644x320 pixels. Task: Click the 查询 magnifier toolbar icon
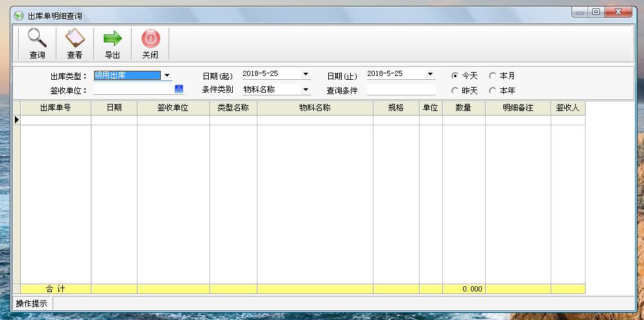(37, 38)
